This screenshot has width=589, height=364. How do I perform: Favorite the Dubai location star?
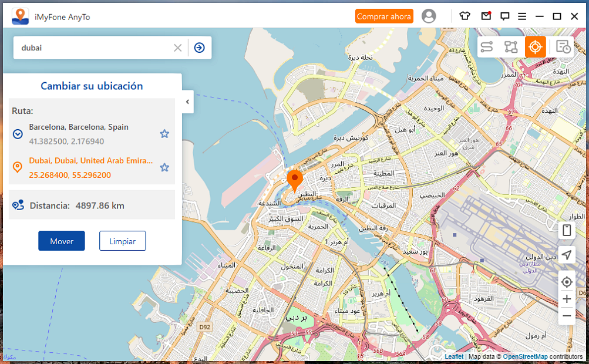164,167
